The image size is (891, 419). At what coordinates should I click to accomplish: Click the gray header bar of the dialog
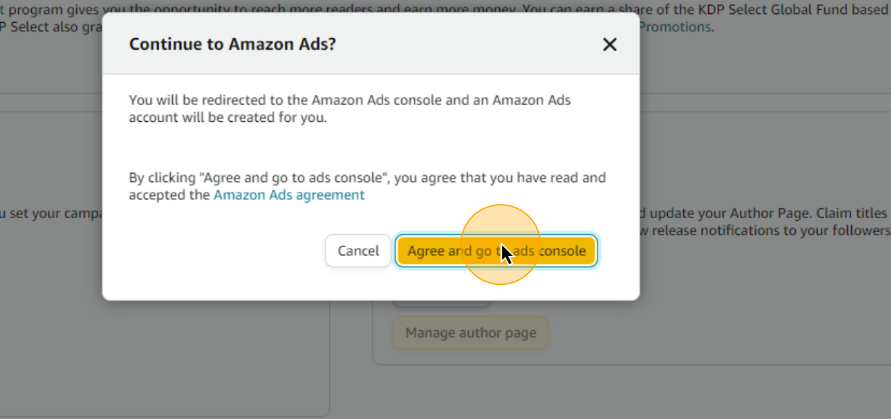370,44
